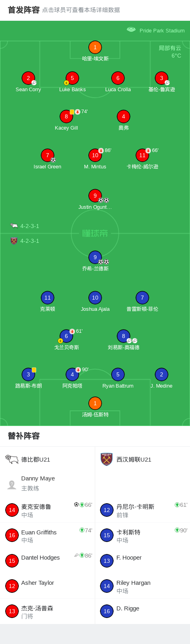
Task: Open player Kacey Gill number 8
Action: click(66, 116)
